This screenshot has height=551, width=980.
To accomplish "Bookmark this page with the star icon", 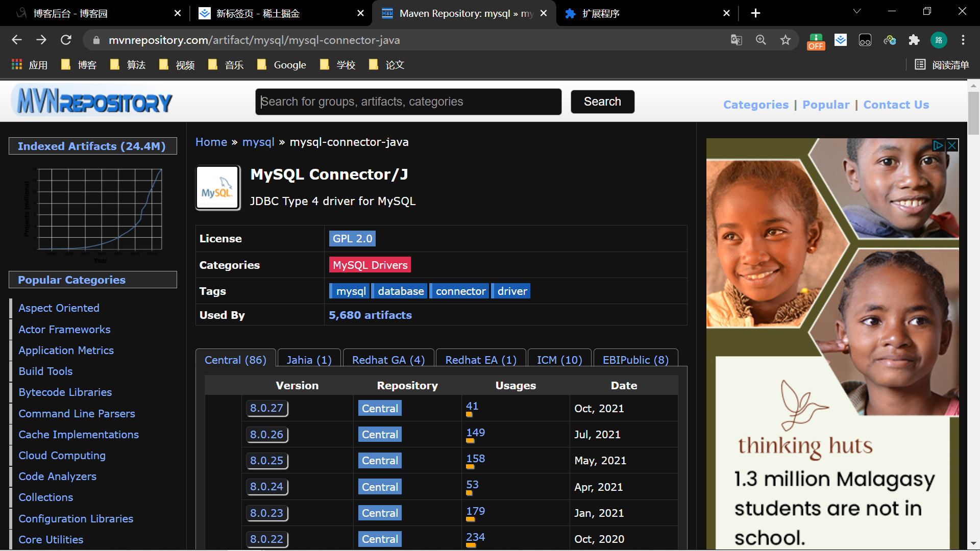I will click(x=785, y=40).
